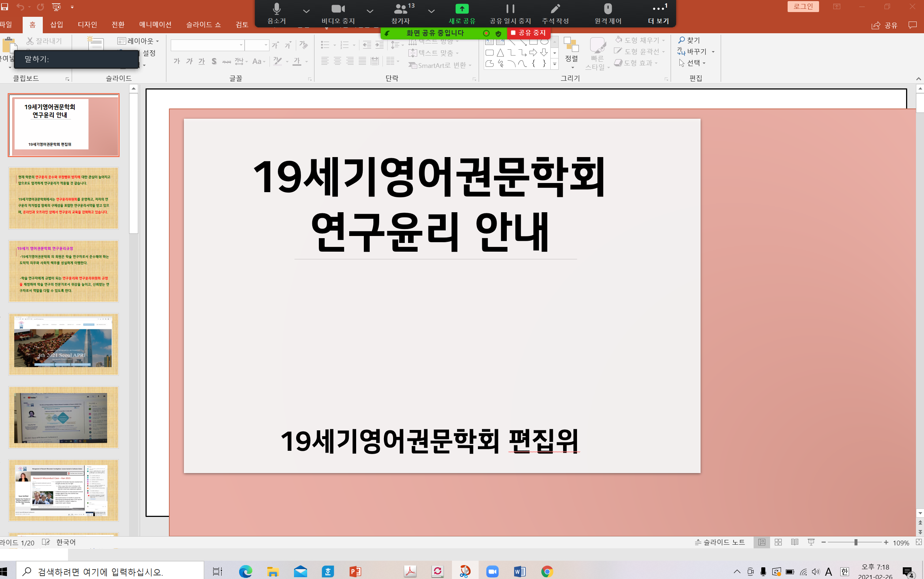Open the Animations ribbon tab
924x579 pixels.
(x=155, y=25)
